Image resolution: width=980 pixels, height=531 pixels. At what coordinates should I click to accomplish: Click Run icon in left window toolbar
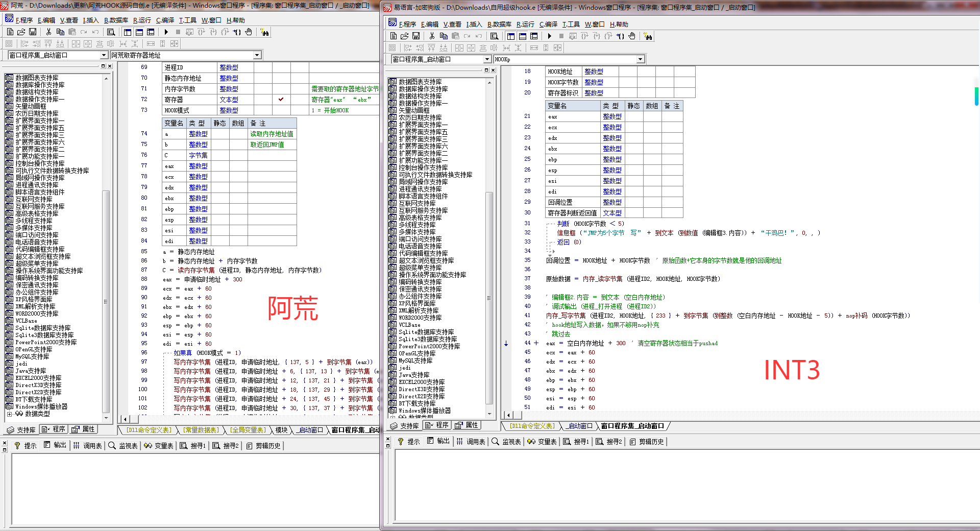tap(166, 32)
